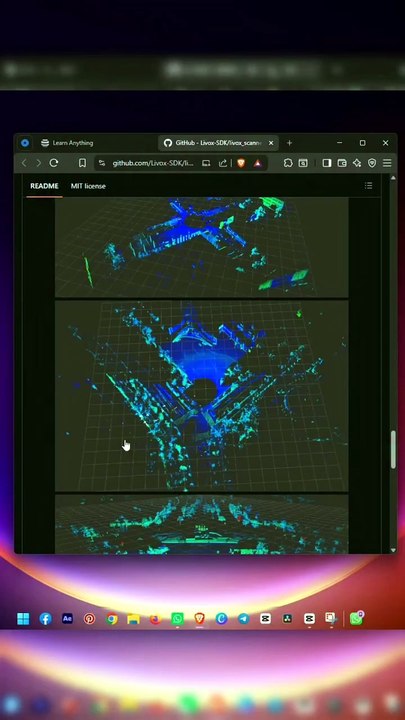The width and height of the screenshot is (405, 720).
Task: Click the scrollbar up arrow
Action: coord(393,178)
